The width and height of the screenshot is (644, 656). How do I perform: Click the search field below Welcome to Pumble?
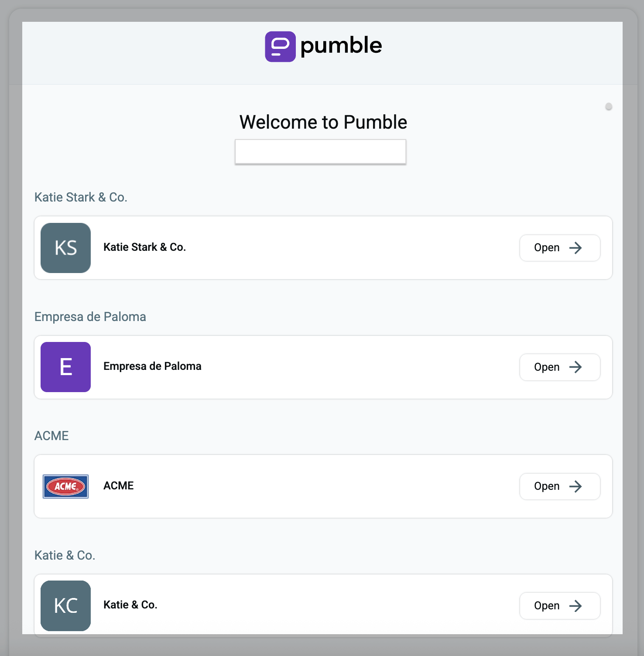point(320,151)
